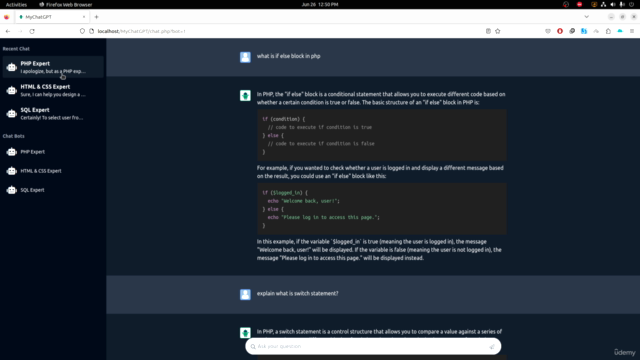Screen dimensions: 640x360
Task: Open the power menu icon in top bar
Action: tap(631, 4)
